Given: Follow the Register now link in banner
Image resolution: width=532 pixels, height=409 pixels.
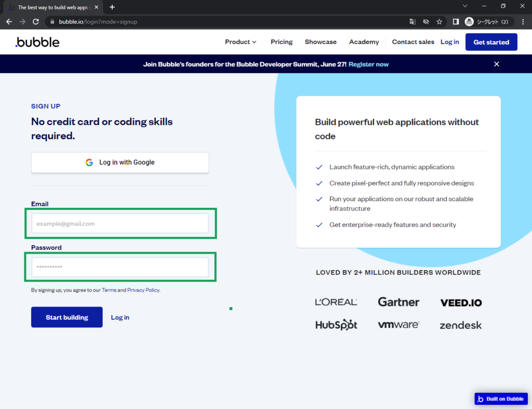Looking at the screenshot, I should tap(368, 64).
